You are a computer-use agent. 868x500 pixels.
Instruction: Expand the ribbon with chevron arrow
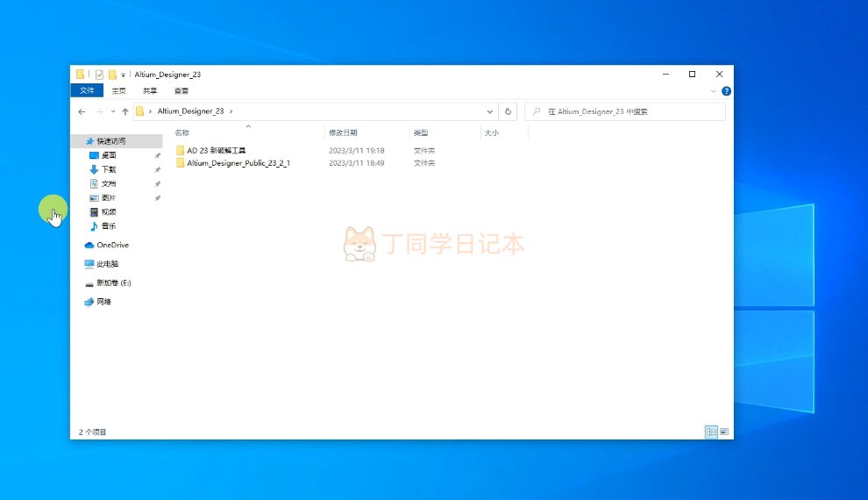click(x=713, y=91)
